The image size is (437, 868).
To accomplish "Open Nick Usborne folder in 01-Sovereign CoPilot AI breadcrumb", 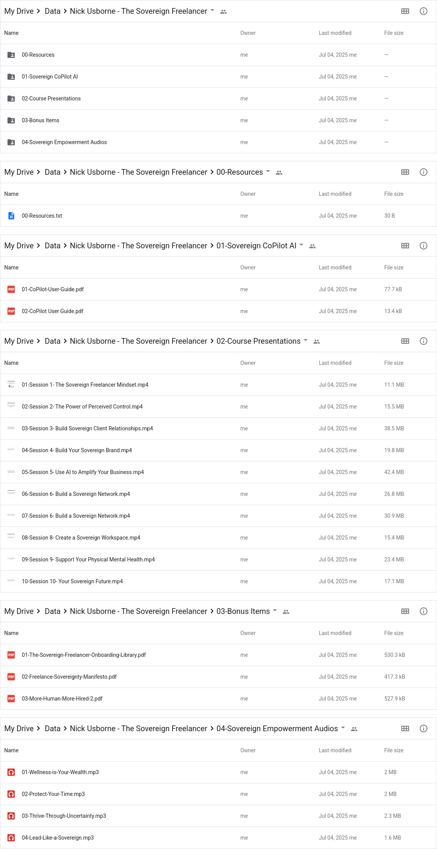I will click(x=138, y=246).
